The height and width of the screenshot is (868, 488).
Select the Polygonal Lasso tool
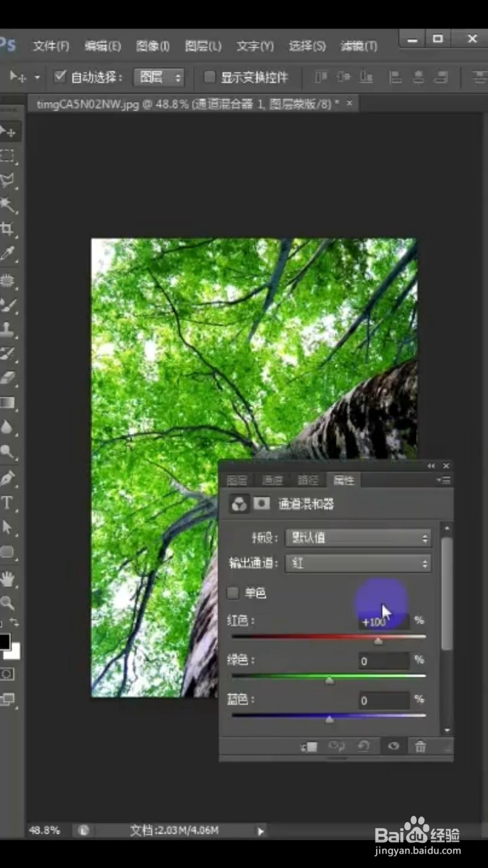tap(7, 180)
